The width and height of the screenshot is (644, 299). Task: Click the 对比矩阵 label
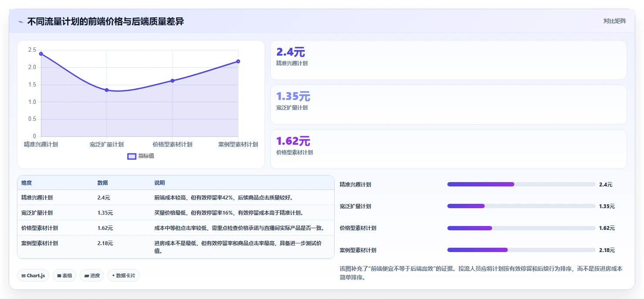point(614,21)
